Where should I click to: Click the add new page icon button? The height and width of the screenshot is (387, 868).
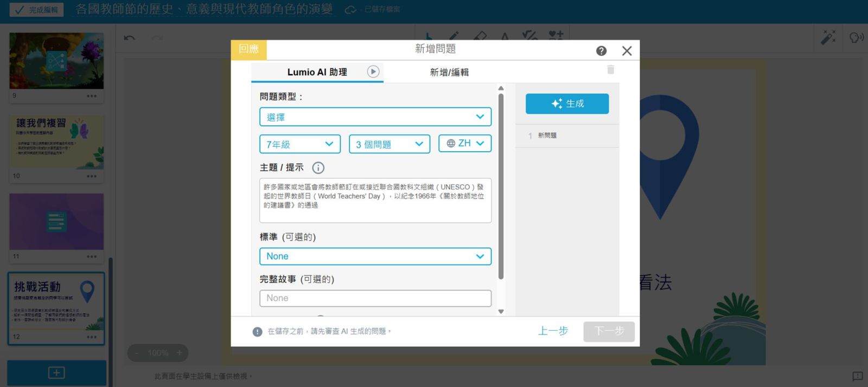click(x=56, y=372)
